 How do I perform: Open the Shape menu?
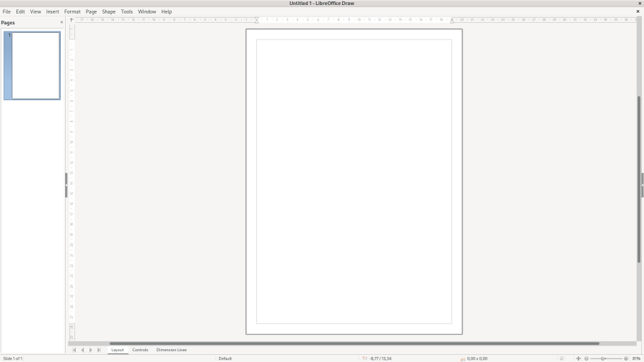pyautogui.click(x=109, y=11)
